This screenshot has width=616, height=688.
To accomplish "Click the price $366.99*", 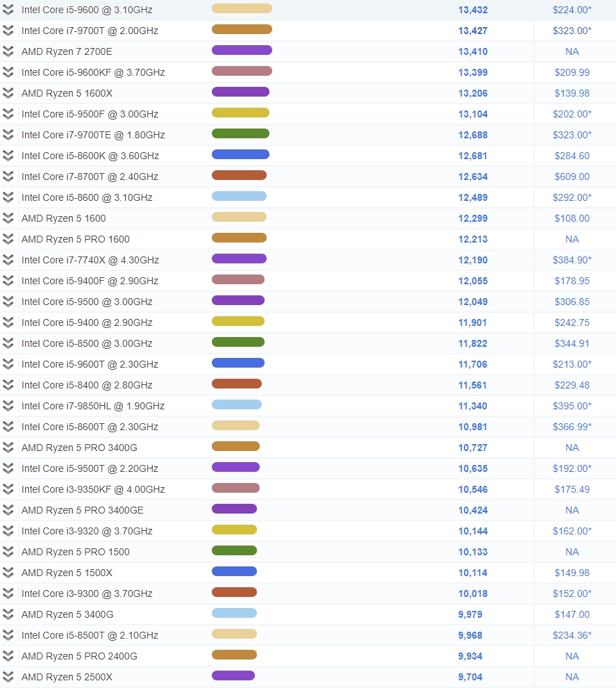I will coord(572,427).
